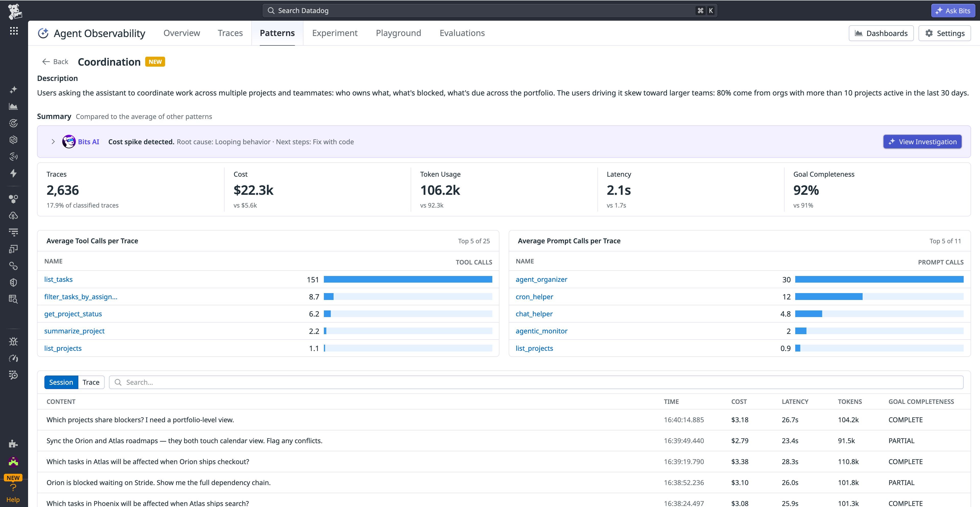Click the Agent Observability sparkle logo
The height and width of the screenshot is (507, 980).
[43, 33]
